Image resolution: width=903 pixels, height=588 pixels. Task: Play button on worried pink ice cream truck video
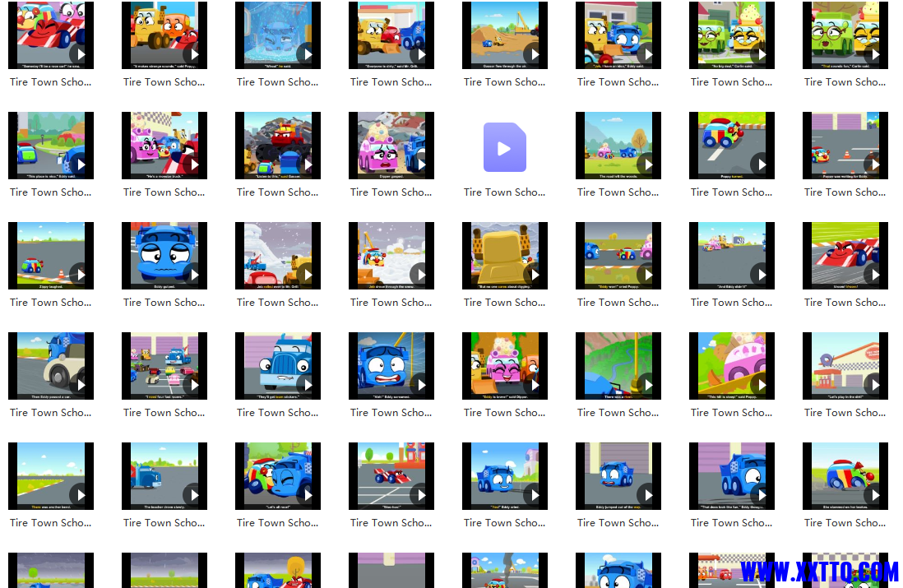[419, 164]
